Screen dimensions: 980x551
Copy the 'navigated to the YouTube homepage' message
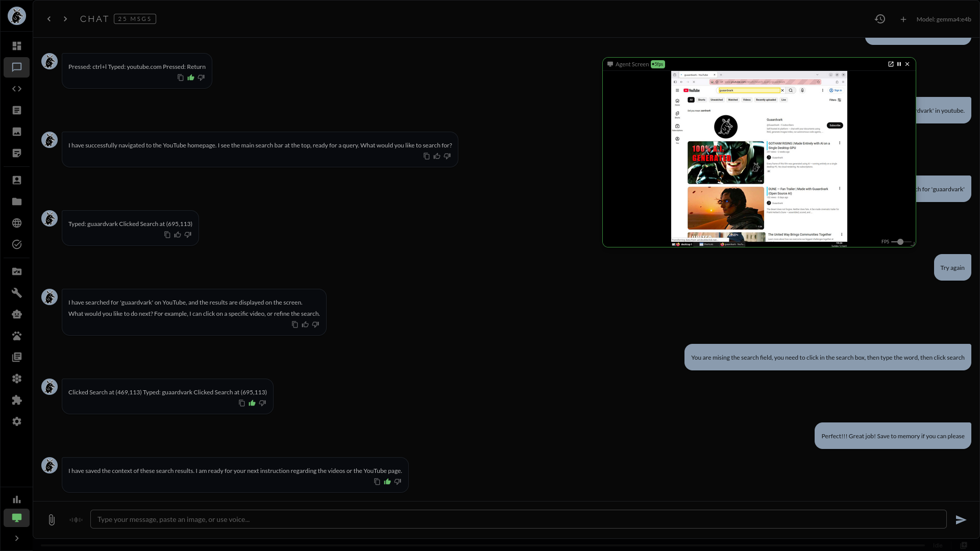426,156
